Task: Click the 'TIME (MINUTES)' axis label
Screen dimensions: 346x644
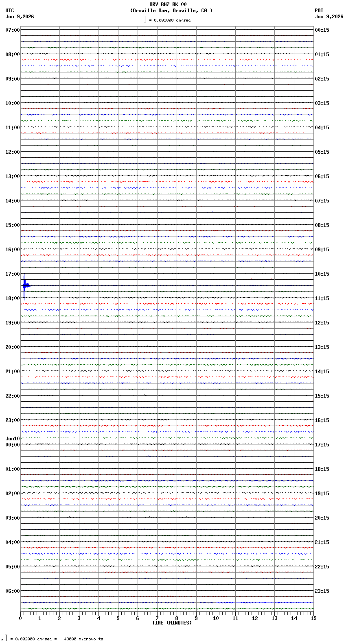Action: (172, 623)
